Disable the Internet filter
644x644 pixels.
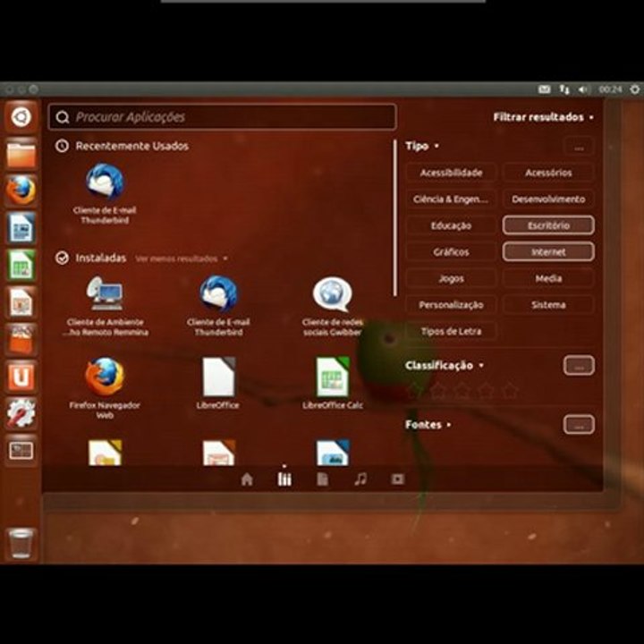click(x=548, y=251)
